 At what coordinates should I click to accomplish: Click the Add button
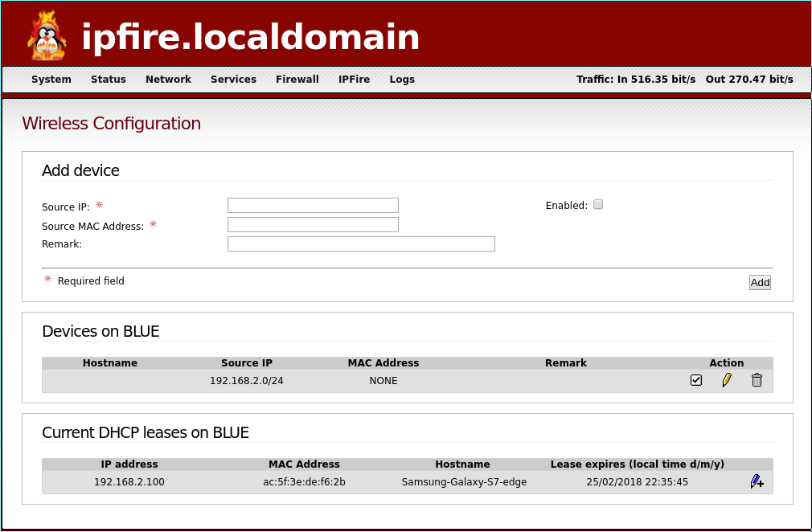click(759, 282)
